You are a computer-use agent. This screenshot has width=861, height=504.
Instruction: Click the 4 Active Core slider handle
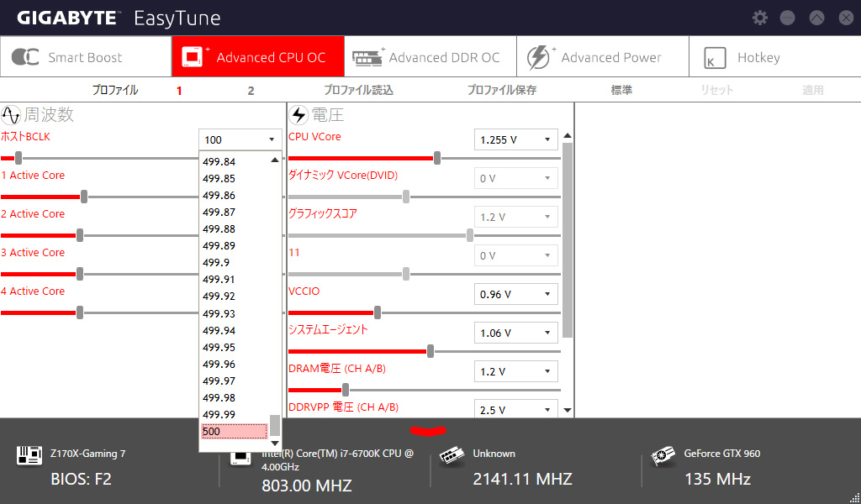80,313
